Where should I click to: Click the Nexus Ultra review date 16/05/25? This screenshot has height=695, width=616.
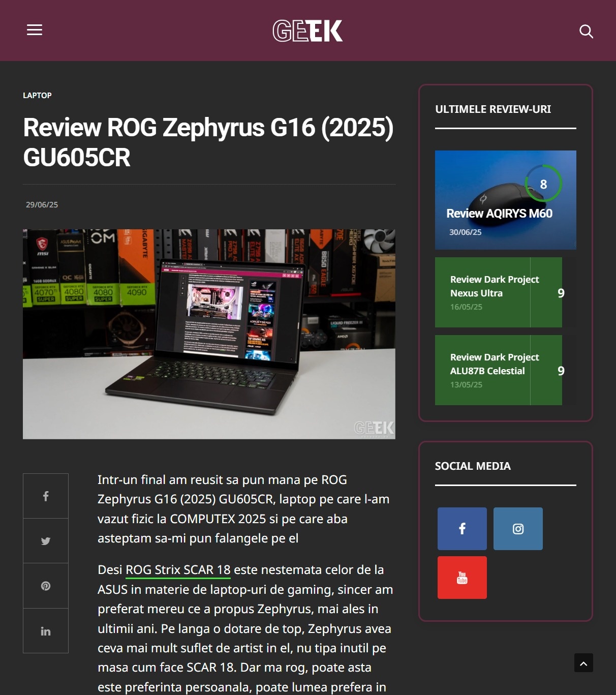tap(466, 307)
